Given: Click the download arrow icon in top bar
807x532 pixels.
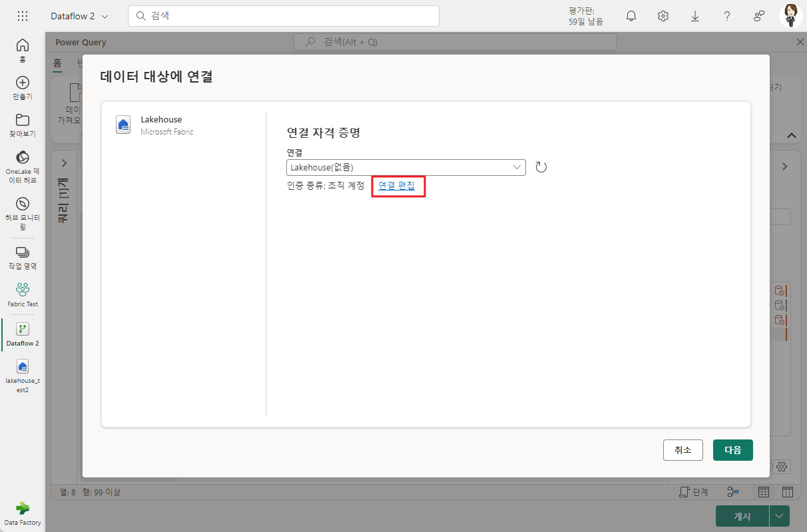Looking at the screenshot, I should click(x=695, y=16).
